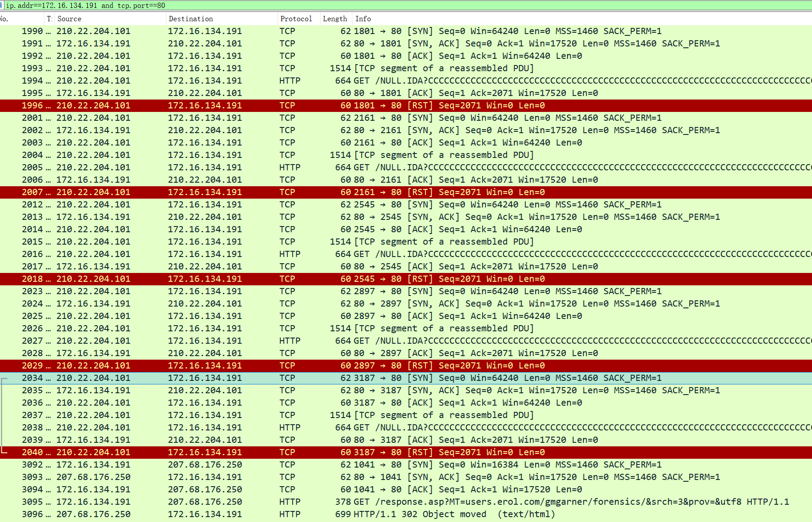Select packet 2035 SYN, ACK to port 3187
The image size is (812, 522).
(406, 390)
